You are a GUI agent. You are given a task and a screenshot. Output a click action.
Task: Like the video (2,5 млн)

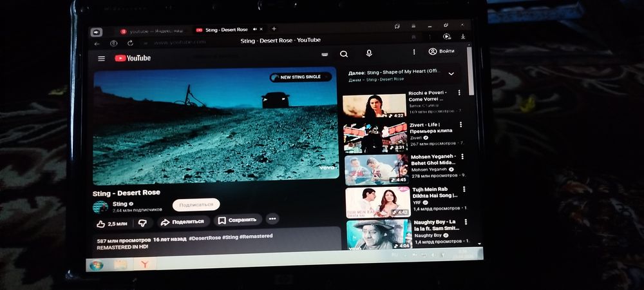point(111,224)
